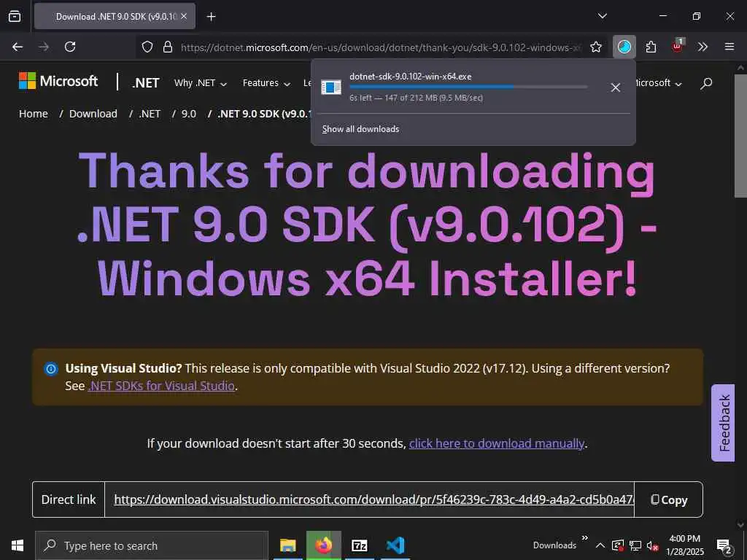
Task: Go forward to the next page
Action: 44,47
